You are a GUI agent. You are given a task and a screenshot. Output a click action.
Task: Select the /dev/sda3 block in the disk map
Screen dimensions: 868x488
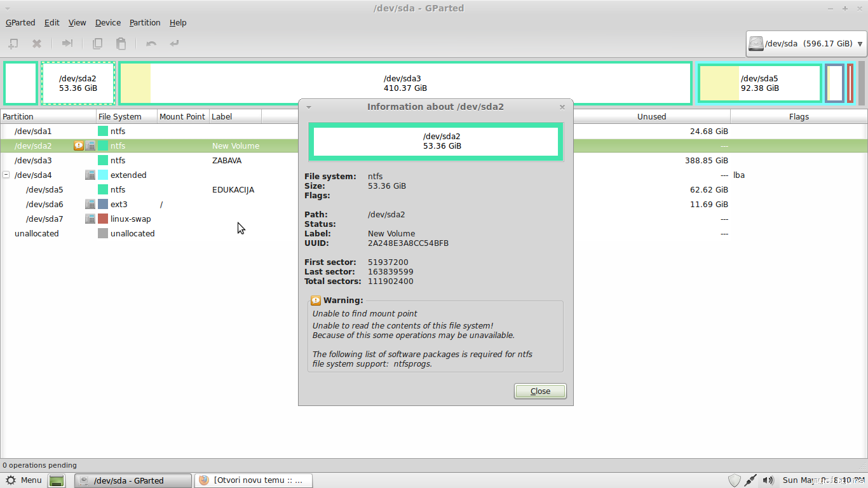coord(405,83)
